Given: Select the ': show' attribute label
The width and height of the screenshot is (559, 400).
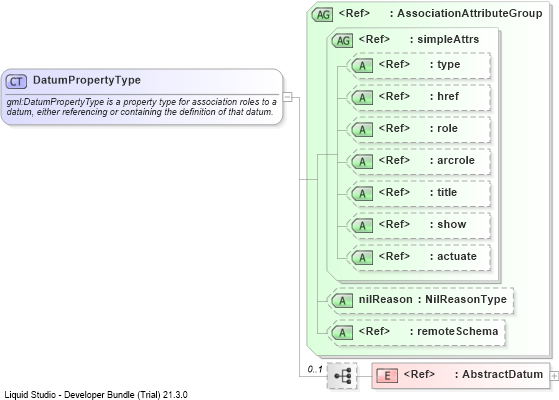Looking at the screenshot, I should (448, 224).
